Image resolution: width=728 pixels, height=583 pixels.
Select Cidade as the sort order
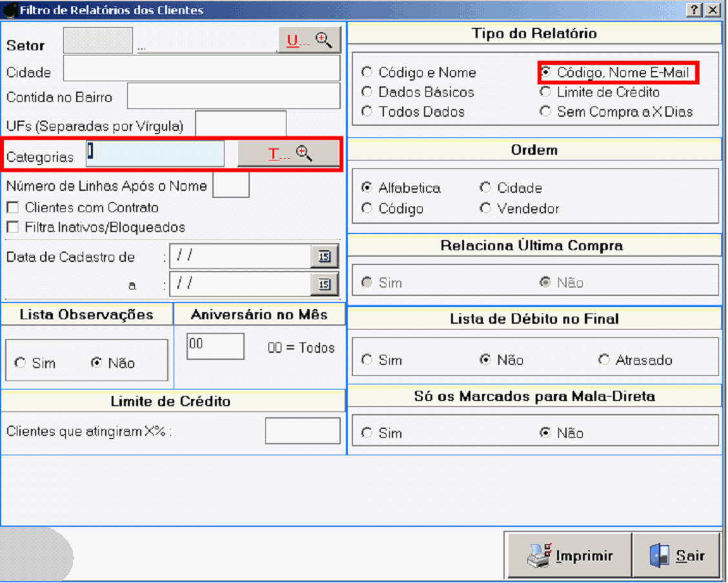click(485, 188)
